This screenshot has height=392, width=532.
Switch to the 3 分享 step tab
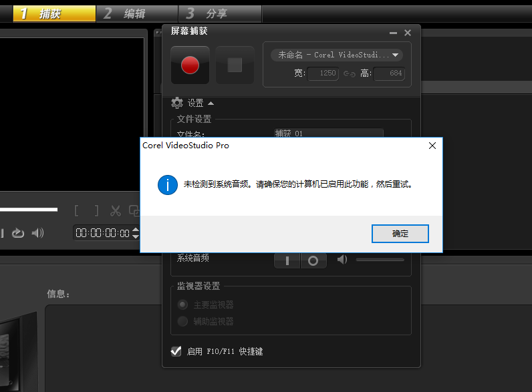[x=220, y=13]
